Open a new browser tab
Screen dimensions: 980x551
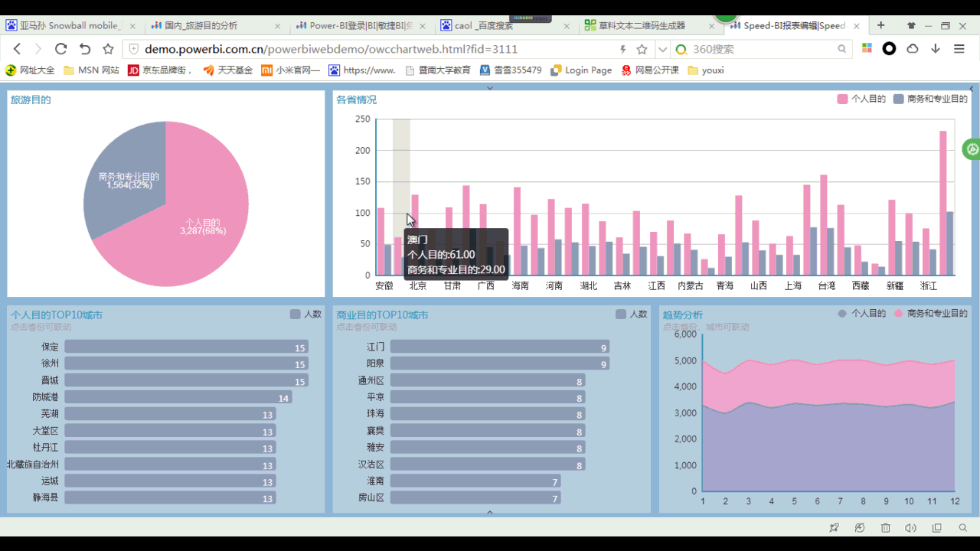tap(880, 25)
